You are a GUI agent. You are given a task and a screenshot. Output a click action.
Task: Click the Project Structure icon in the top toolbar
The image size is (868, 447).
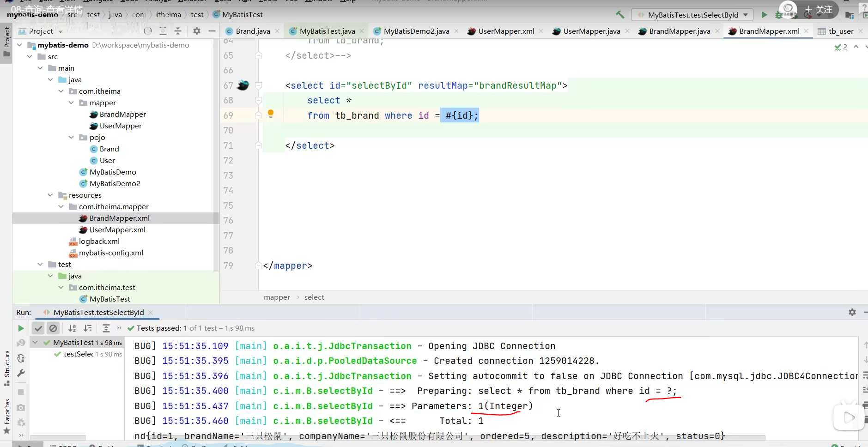tap(849, 15)
